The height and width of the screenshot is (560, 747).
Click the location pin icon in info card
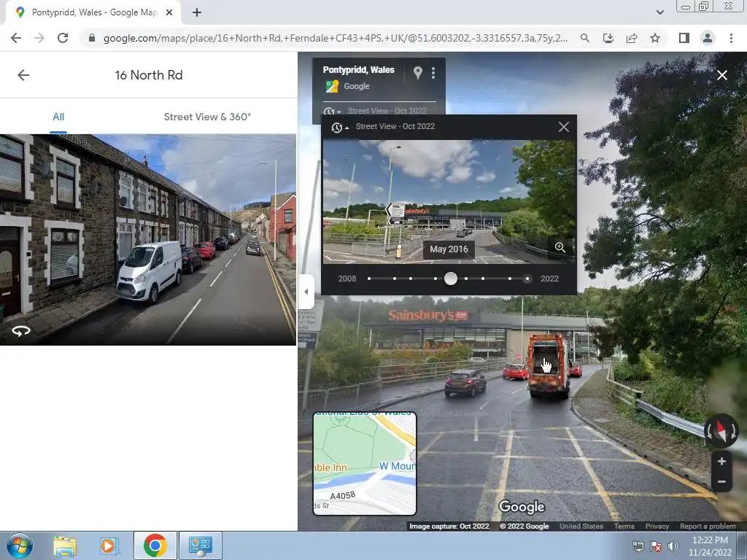(418, 73)
